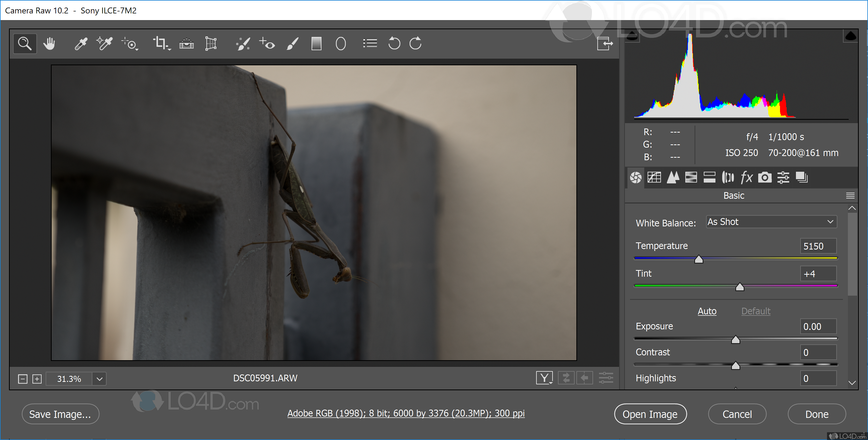This screenshot has height=440, width=868.
Task: Select the White Balance eyedropper tool
Action: pyautogui.click(x=81, y=44)
